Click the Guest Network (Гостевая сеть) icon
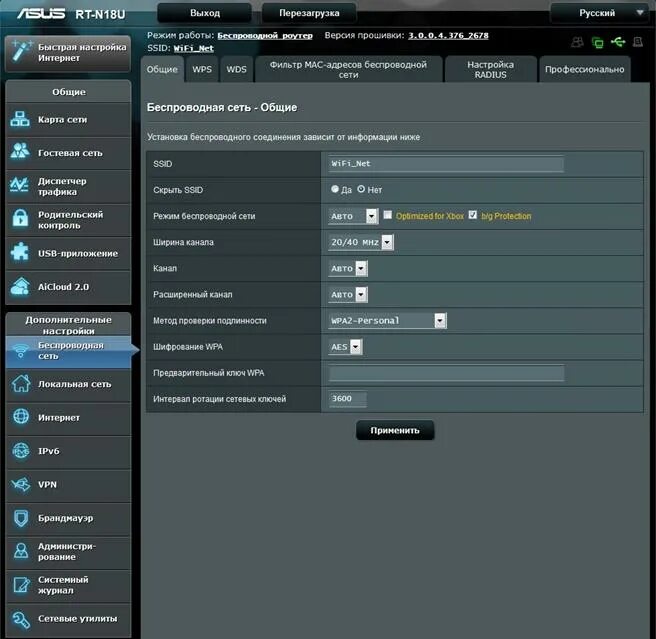The width and height of the screenshot is (656, 639). click(x=20, y=151)
